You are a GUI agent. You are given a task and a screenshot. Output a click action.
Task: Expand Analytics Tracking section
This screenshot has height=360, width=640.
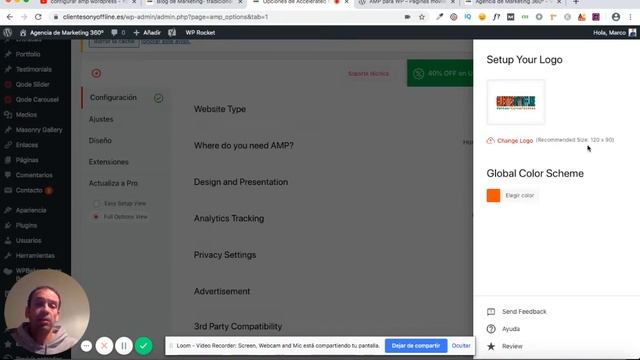[x=229, y=218]
